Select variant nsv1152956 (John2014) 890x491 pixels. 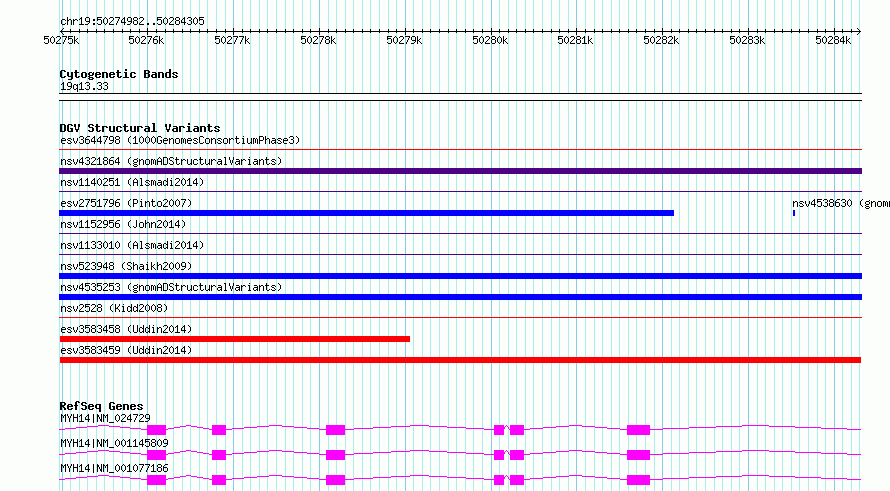point(123,224)
